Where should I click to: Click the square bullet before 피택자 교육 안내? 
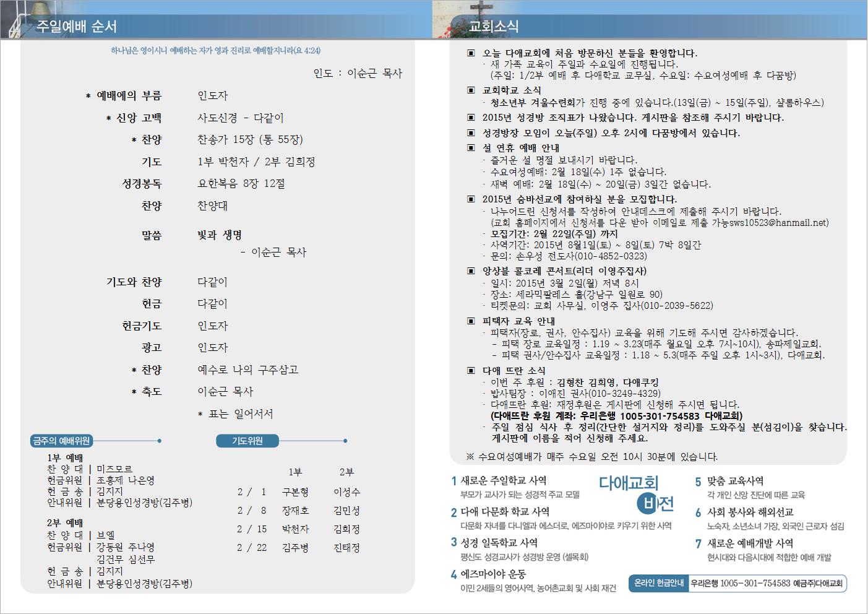tap(471, 321)
